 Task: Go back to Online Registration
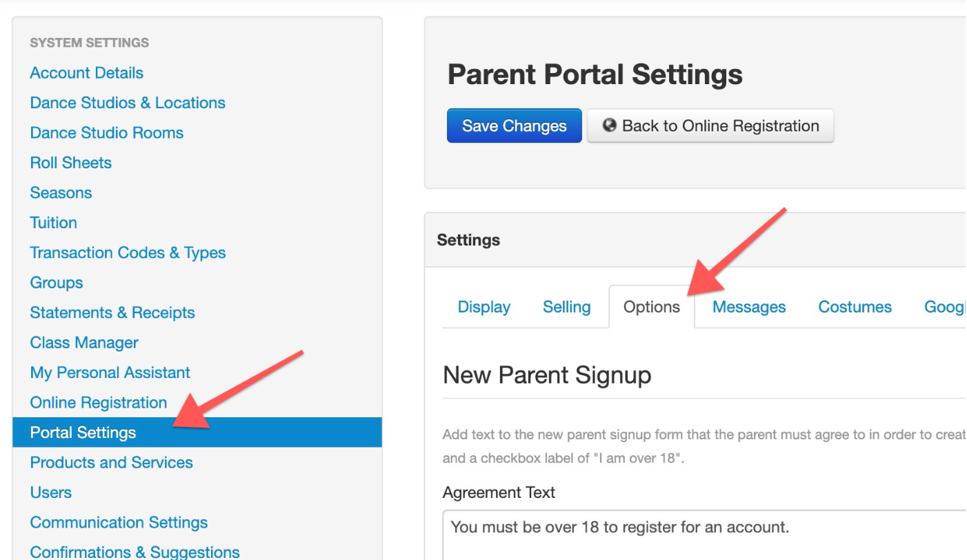point(710,126)
